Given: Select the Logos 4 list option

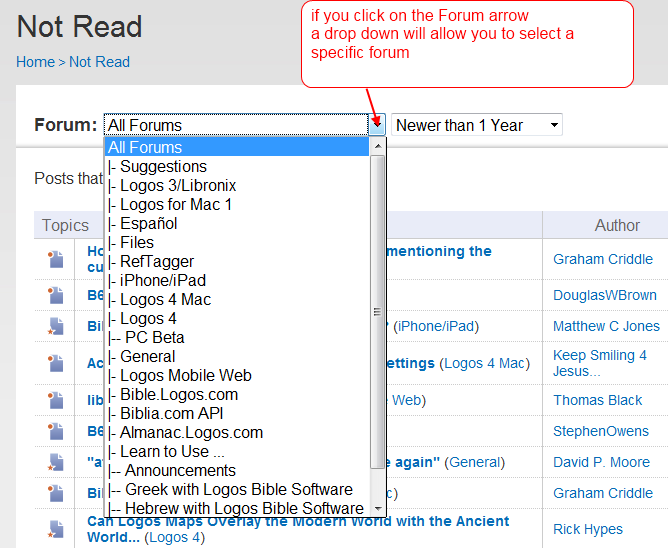Looking at the screenshot, I should (237, 318).
